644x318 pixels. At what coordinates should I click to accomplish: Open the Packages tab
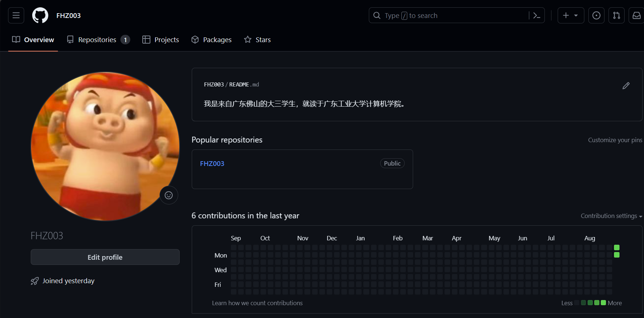(211, 40)
